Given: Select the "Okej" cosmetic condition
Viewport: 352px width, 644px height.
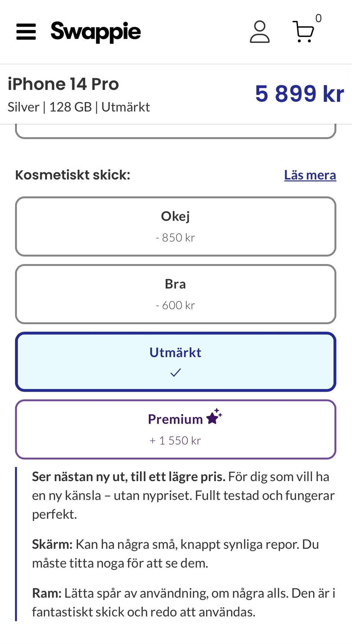Looking at the screenshot, I should [176, 226].
